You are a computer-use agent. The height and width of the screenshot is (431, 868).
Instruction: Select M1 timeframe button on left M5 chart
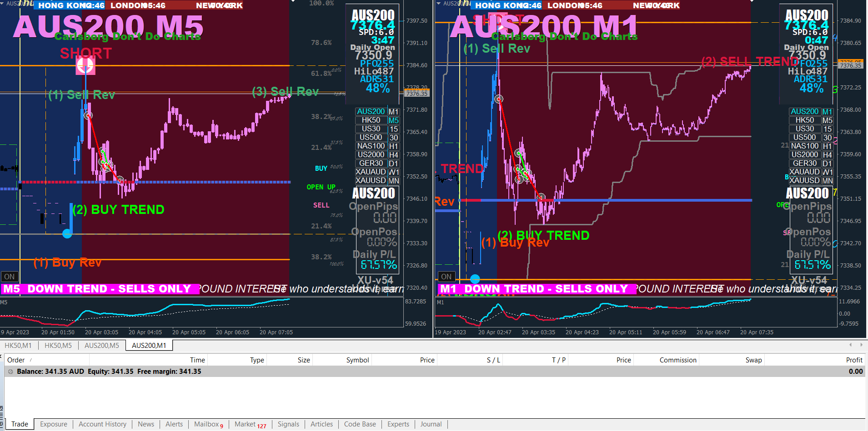click(394, 112)
